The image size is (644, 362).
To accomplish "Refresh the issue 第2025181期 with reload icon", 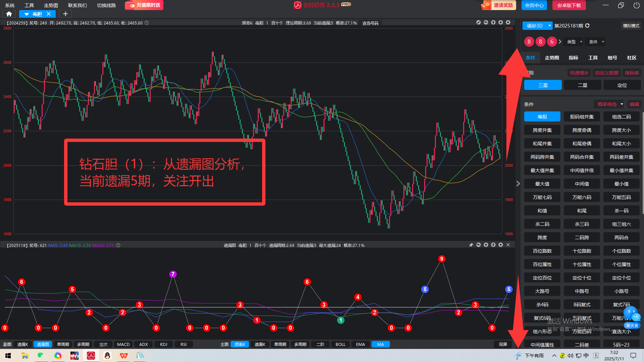I will coord(587,25).
